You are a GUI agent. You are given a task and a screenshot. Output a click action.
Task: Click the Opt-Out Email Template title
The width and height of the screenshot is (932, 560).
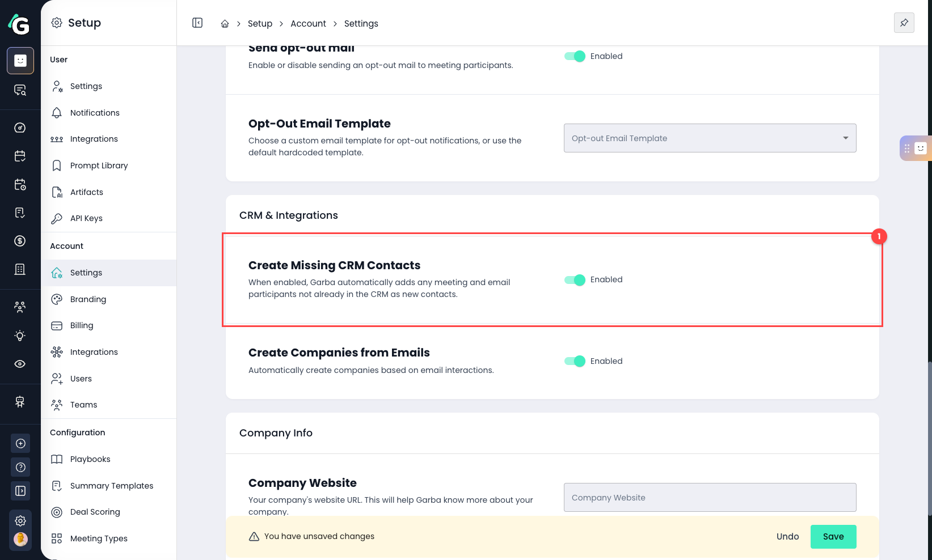319,124
